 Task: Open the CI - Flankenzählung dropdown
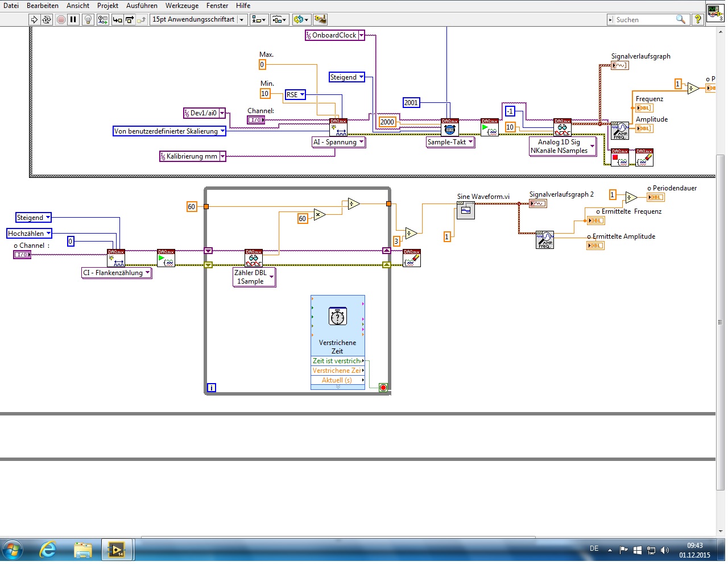coord(147,273)
